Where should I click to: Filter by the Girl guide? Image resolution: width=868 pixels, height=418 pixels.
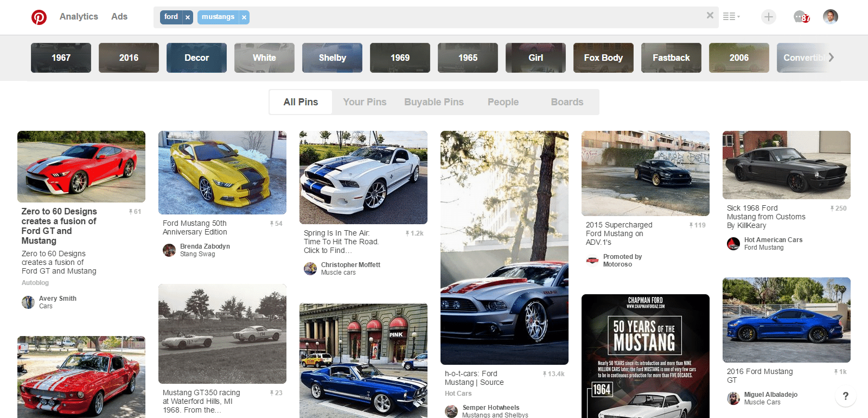coord(535,58)
